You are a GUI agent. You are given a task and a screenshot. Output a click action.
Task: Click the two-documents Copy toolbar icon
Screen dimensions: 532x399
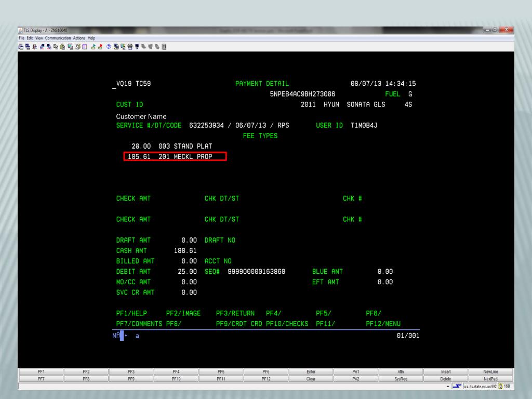click(x=56, y=47)
